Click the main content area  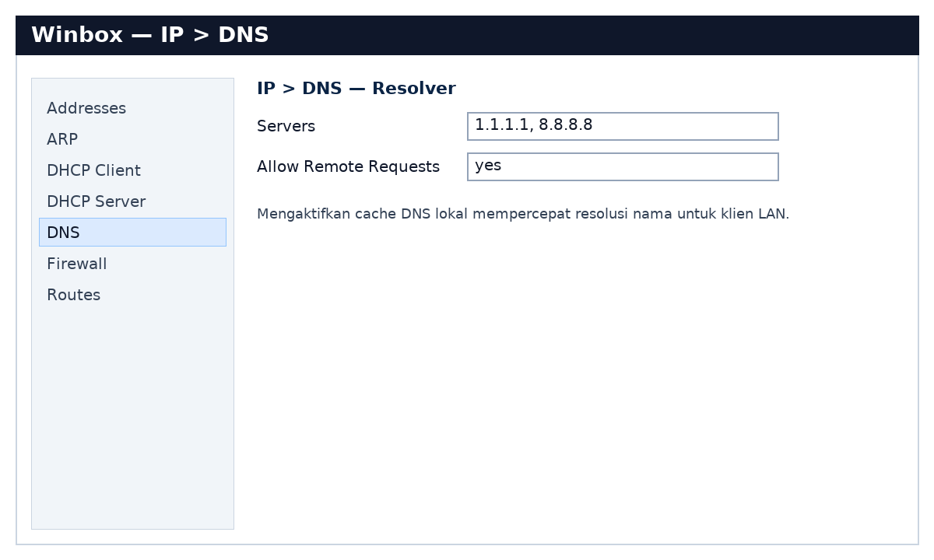pyautogui.click(x=545, y=350)
